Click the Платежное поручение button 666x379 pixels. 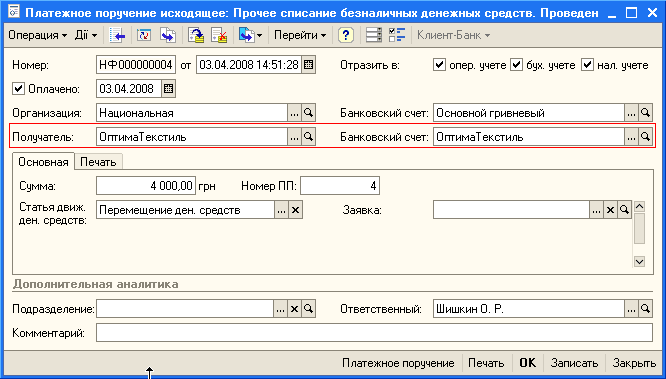tap(398, 363)
